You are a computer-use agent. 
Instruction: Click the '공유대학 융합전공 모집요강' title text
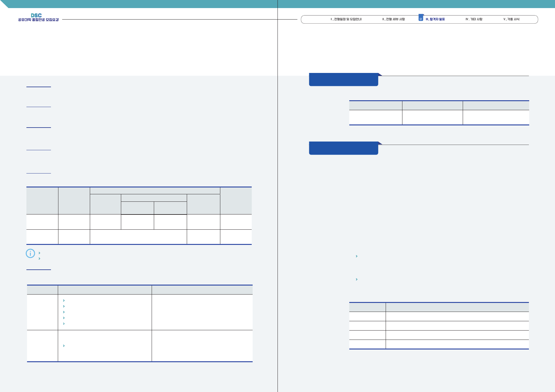point(38,20)
